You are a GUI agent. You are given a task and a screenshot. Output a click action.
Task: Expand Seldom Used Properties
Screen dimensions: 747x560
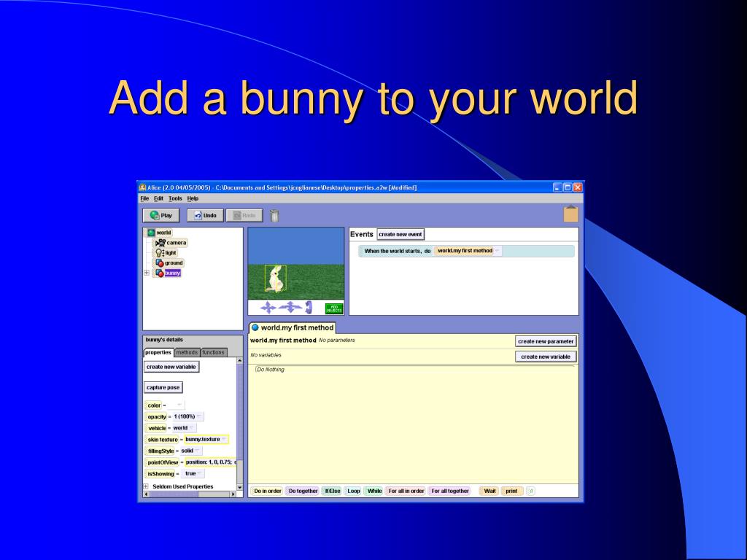point(146,486)
